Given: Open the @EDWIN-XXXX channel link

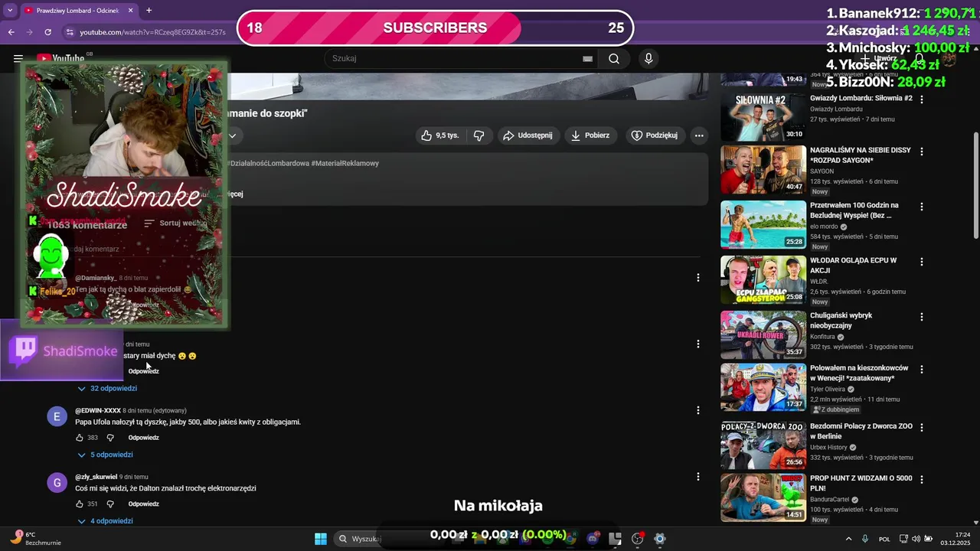Looking at the screenshot, I should [x=98, y=411].
